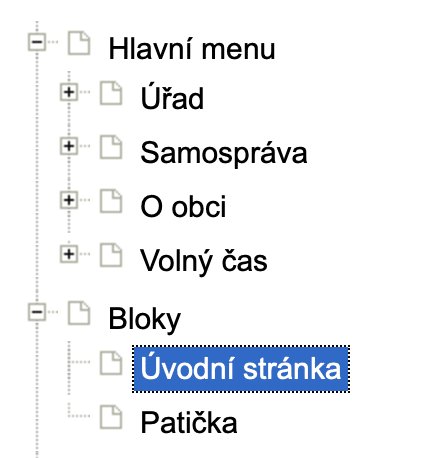The width and height of the screenshot is (428, 458).
Task: Click the page icon beside Úvodní stránka
Action: (111, 363)
